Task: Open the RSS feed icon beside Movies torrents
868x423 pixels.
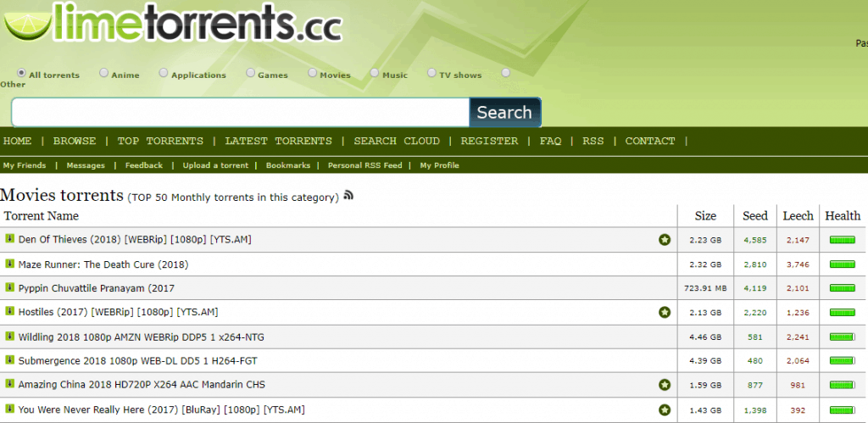Action: pos(348,195)
